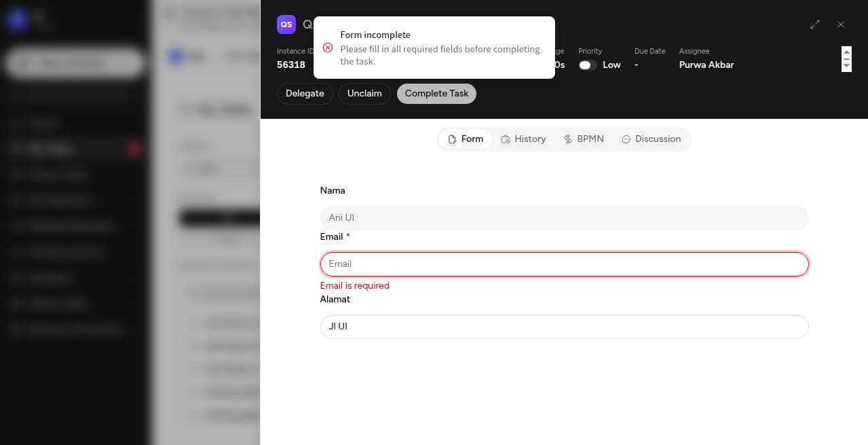Click the Due Date label
The height and width of the screenshot is (445, 868).
(x=650, y=51)
